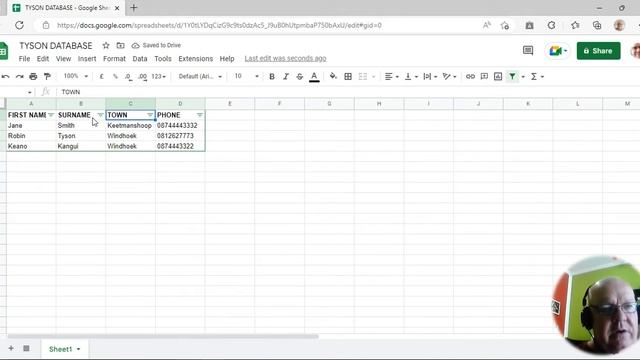Open the zoom 100% dropdown
This screenshot has width=640, height=360.
(76, 76)
